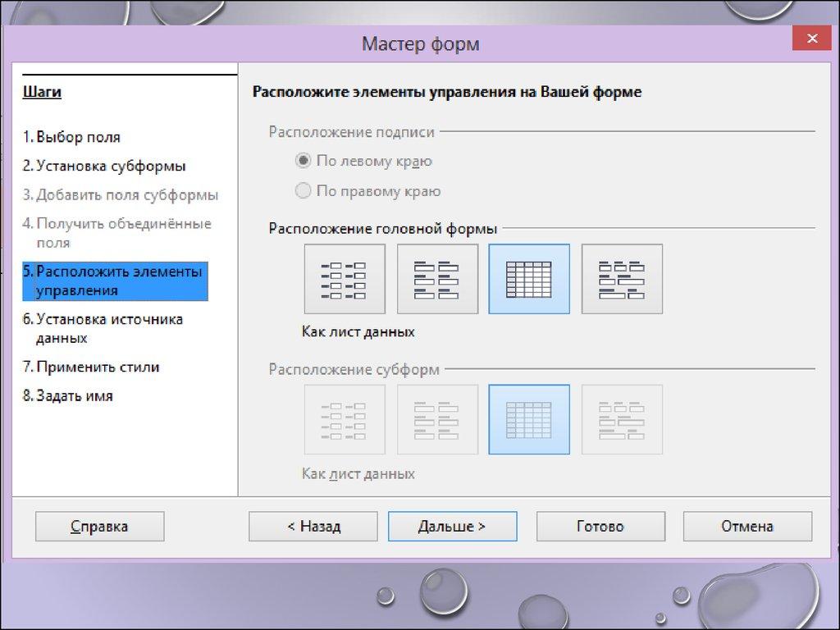Viewport: 840px width, 630px height.
Task: Select the 'По правому краю' radio button
Action: click(x=304, y=191)
